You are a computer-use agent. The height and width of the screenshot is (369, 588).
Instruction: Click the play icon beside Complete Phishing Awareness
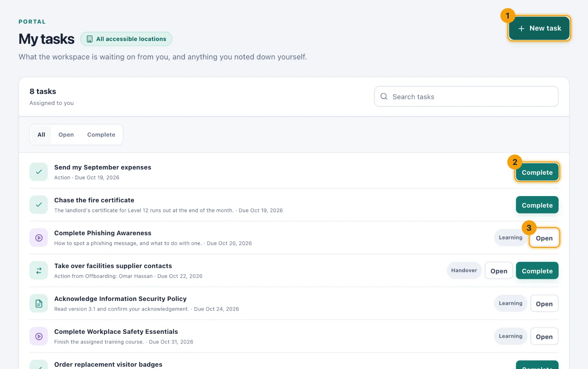pyautogui.click(x=39, y=237)
